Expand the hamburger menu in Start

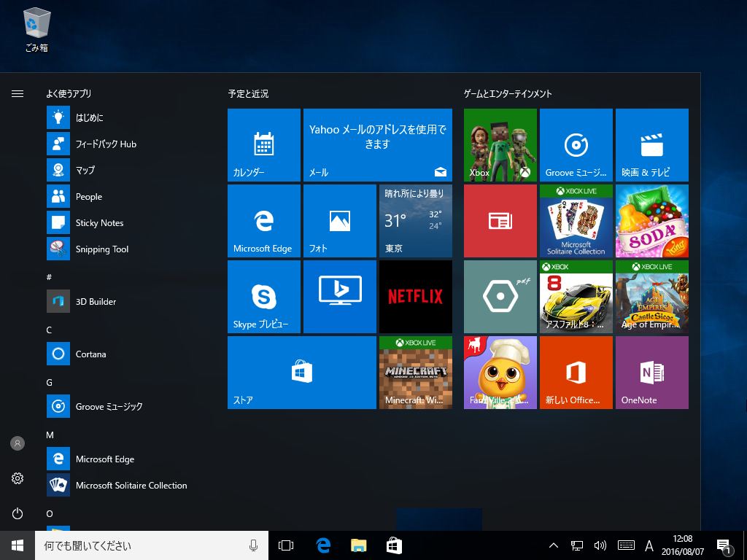point(18,94)
